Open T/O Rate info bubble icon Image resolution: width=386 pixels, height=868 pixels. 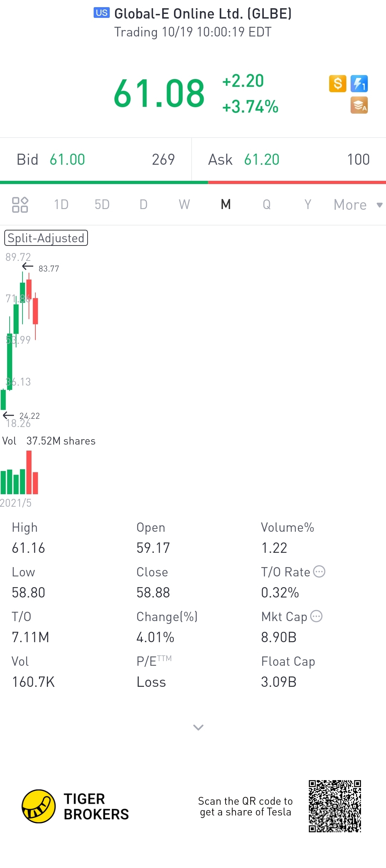tap(319, 572)
